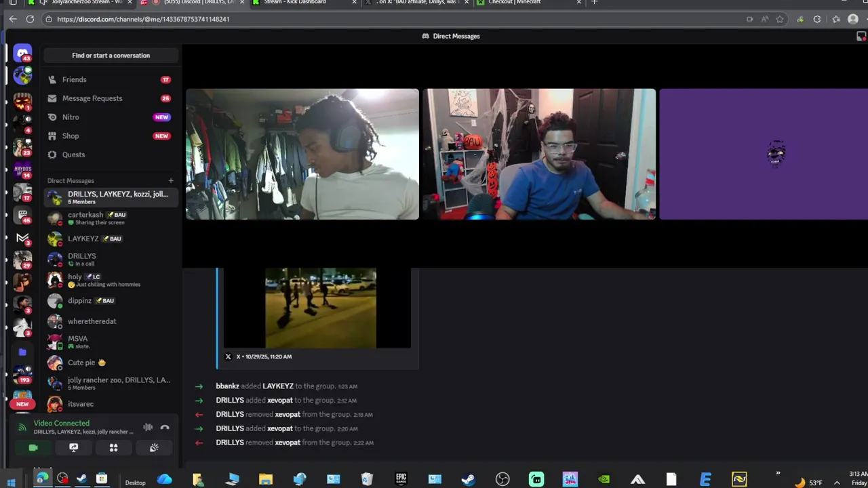Screen dimensions: 868x488
Task: Open the Recycle Bin taskbar icon
Action: (367, 480)
